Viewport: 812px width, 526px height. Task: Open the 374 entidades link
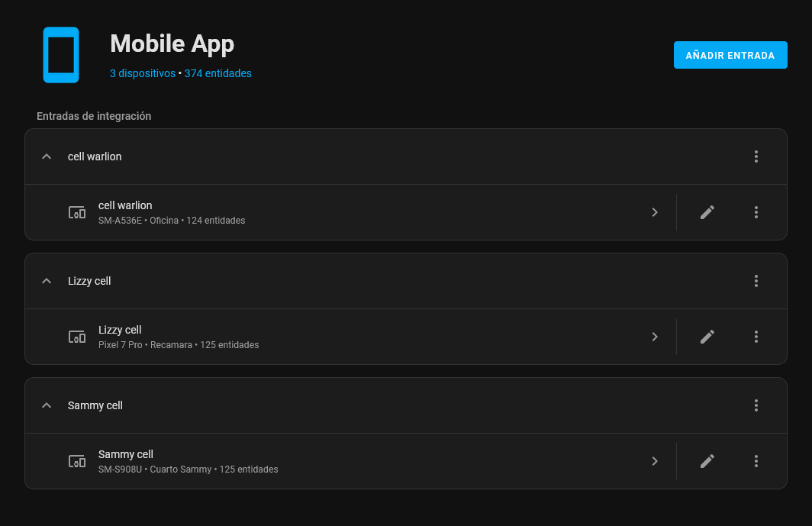218,73
